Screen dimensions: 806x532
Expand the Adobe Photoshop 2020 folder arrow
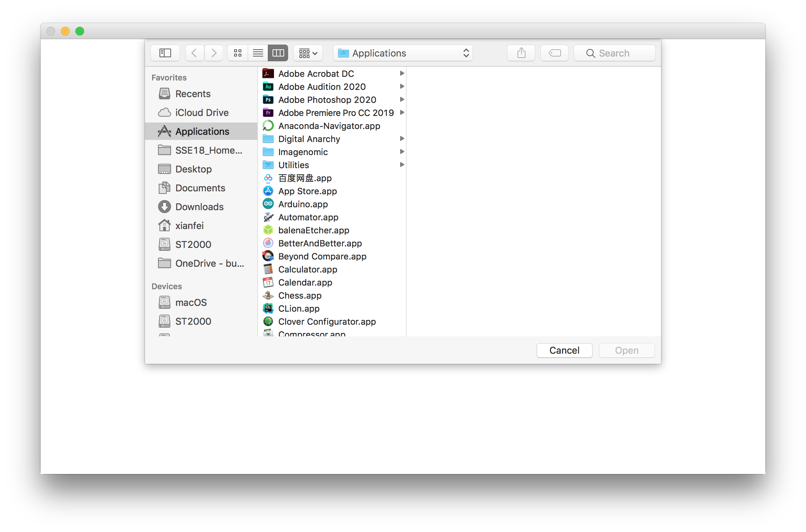click(402, 99)
